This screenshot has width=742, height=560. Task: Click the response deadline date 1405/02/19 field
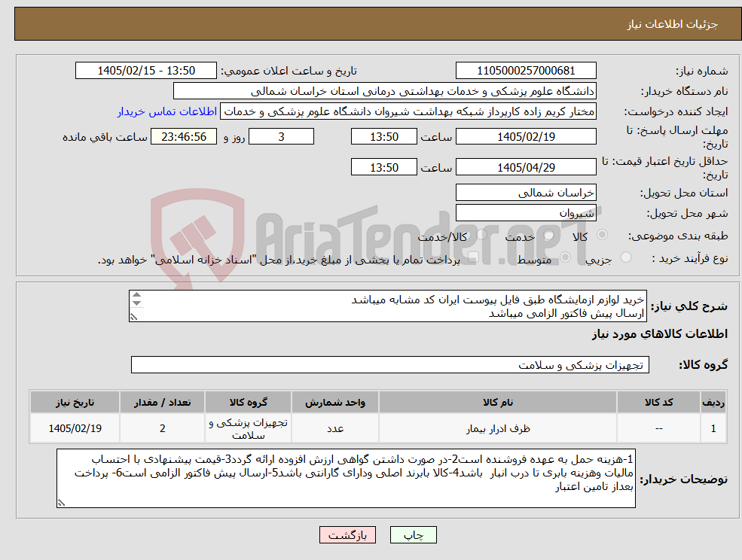pos(526,137)
